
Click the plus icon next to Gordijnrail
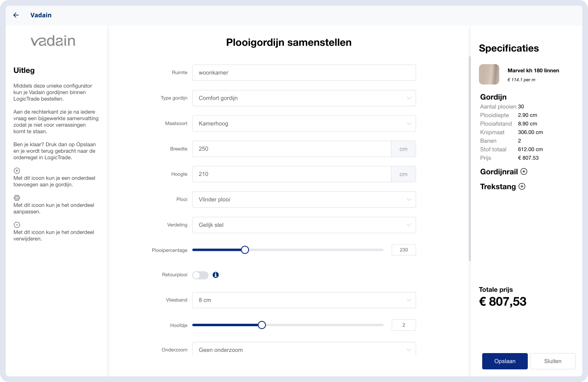tap(524, 171)
